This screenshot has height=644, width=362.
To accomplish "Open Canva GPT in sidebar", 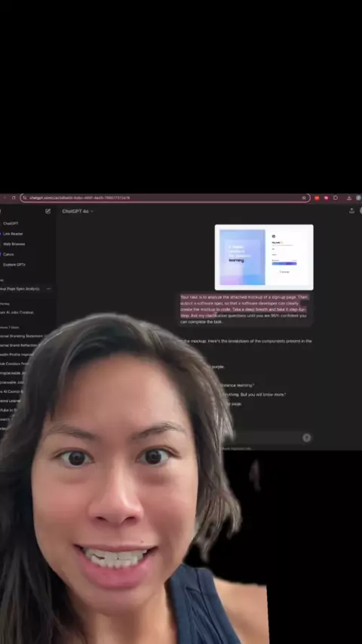I will [x=8, y=254].
